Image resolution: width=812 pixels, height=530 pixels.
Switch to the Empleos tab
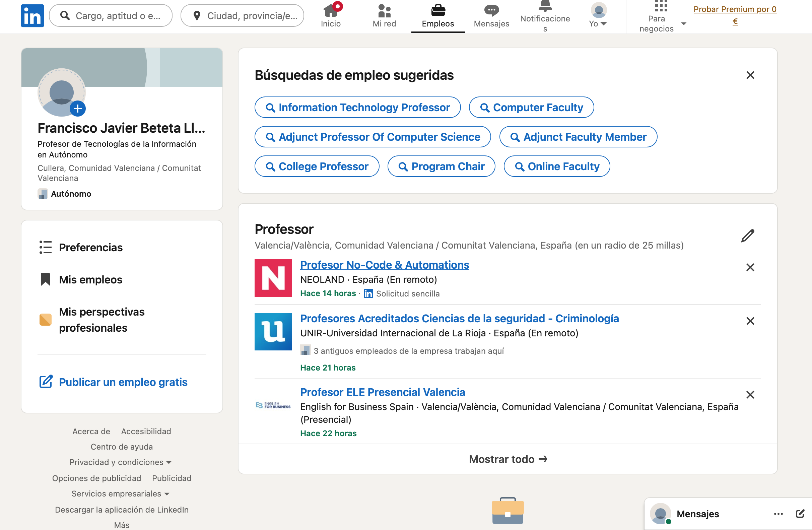[x=438, y=15]
